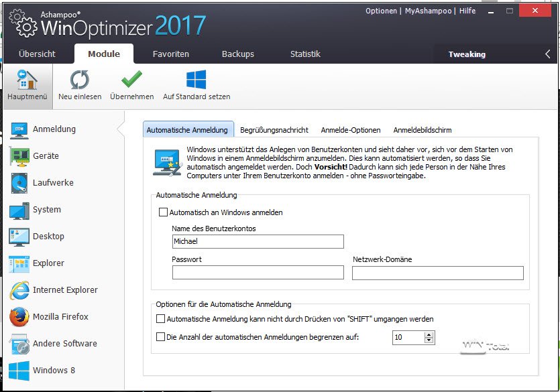
Task: Select the Laufwerke sidebar label
Action: 53,183
